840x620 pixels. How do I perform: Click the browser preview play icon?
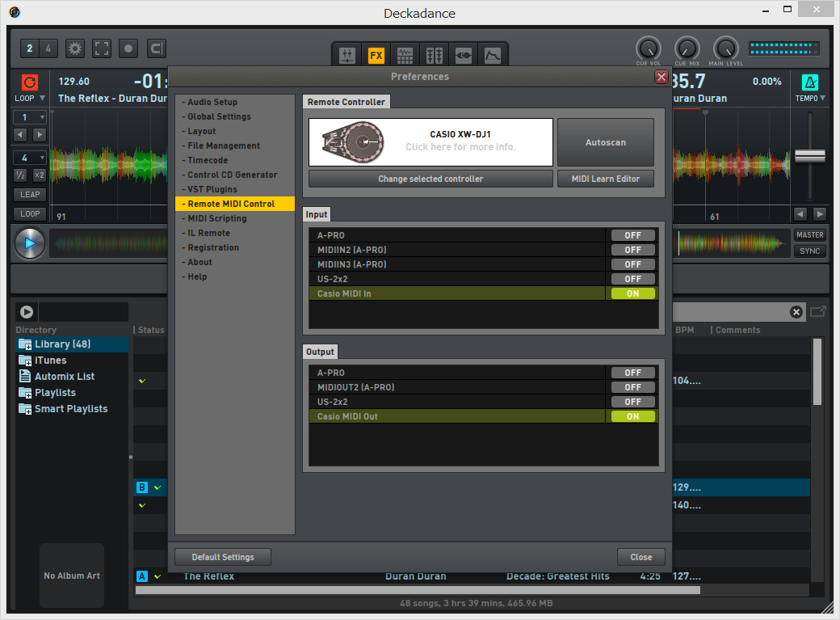point(27,311)
